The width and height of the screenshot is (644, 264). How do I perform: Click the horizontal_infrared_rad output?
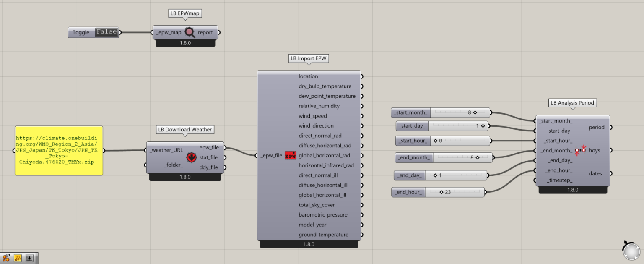click(326, 165)
